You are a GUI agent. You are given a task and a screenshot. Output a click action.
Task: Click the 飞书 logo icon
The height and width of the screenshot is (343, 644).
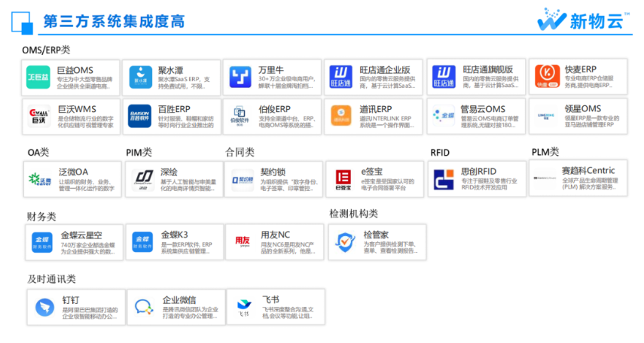[244, 308]
